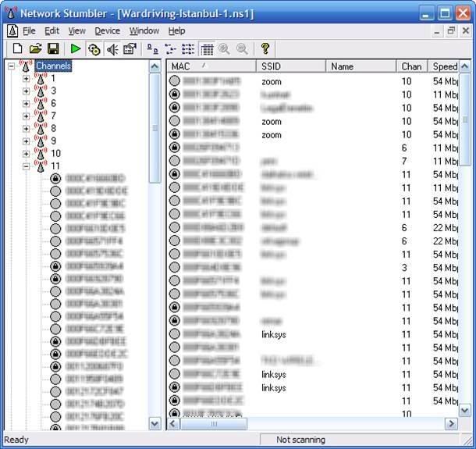Click the zoom out magnifier icon
The height and width of the screenshot is (449, 476).
(x=242, y=48)
